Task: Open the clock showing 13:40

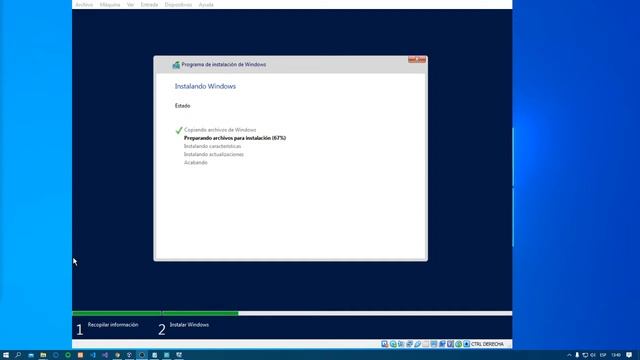Action: pyautogui.click(x=616, y=355)
